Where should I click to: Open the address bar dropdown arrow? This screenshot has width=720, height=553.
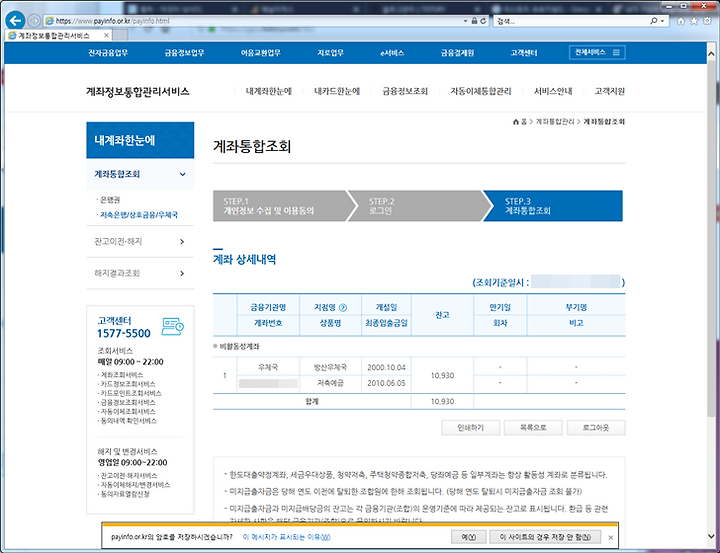(465, 21)
